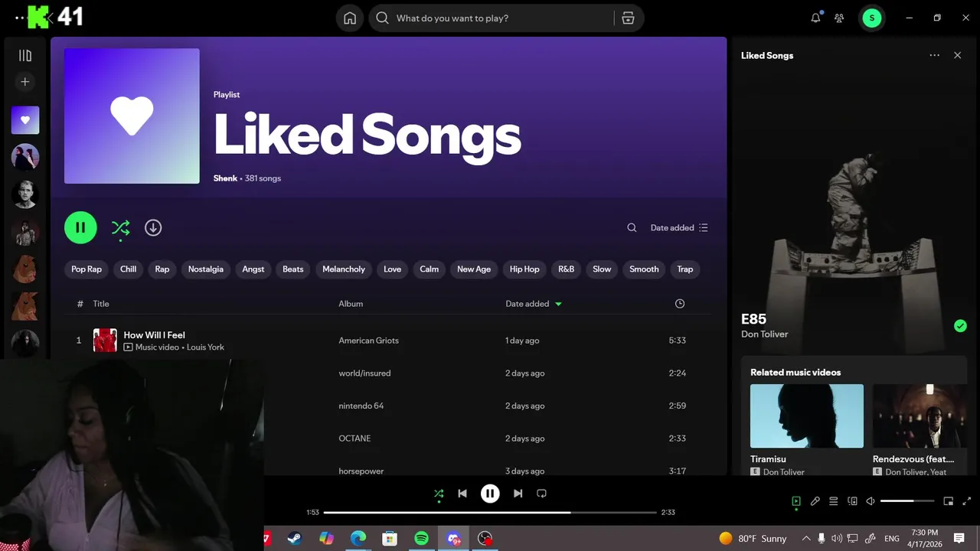Screen dimensions: 980x551
Task: Click green check next to E85
Action: coord(960,326)
